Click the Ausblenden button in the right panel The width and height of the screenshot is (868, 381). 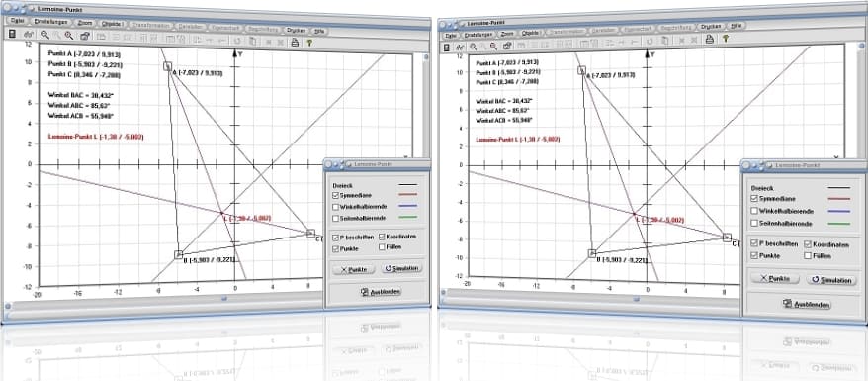[806, 304]
